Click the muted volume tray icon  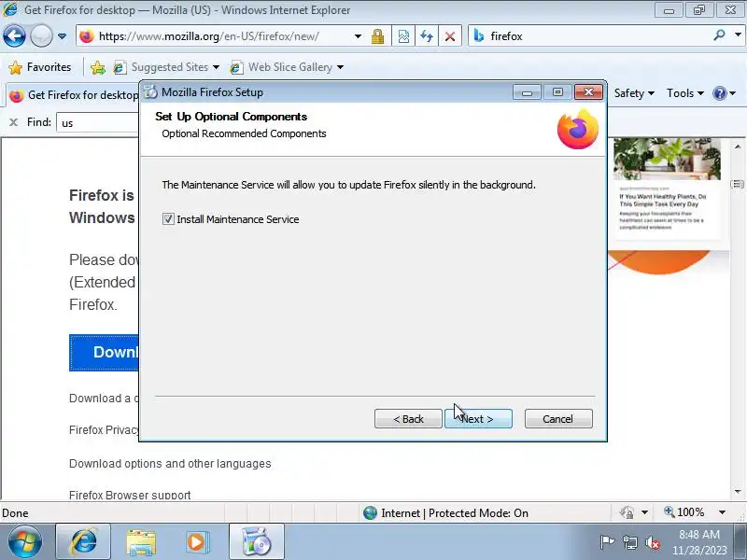coord(652,542)
